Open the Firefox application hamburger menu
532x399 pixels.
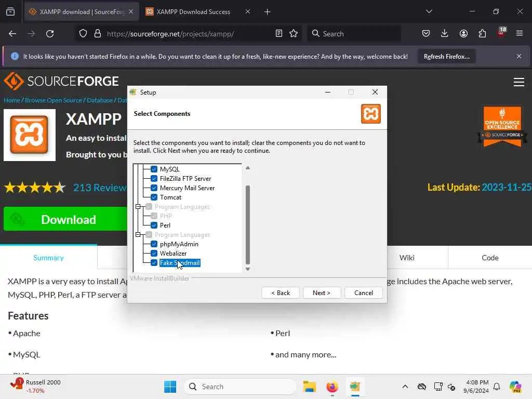[x=520, y=34]
